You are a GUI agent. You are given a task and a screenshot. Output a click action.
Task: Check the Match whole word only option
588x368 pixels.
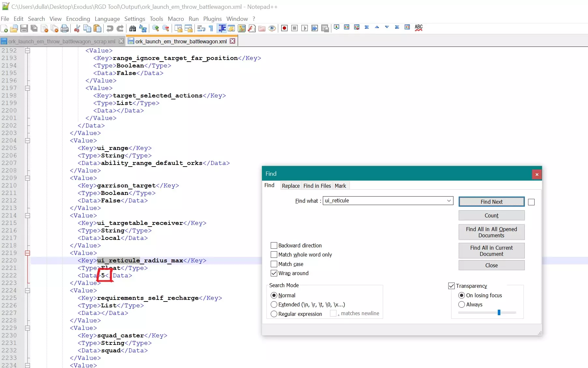pos(274,255)
